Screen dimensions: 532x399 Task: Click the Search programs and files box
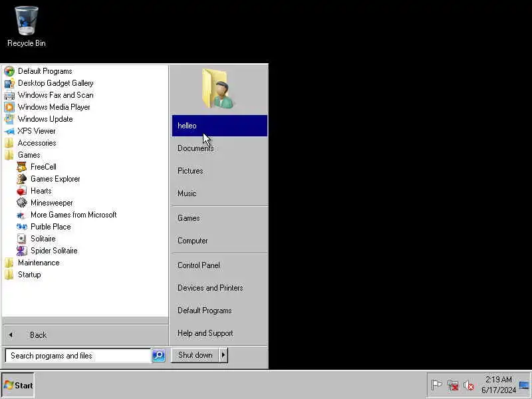coord(78,356)
